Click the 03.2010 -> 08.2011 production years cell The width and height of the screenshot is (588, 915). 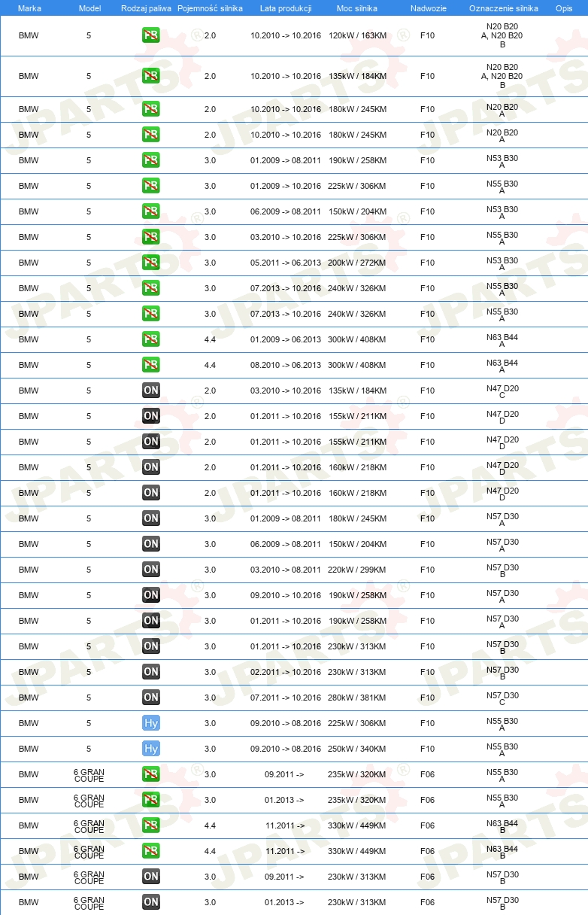pos(286,570)
